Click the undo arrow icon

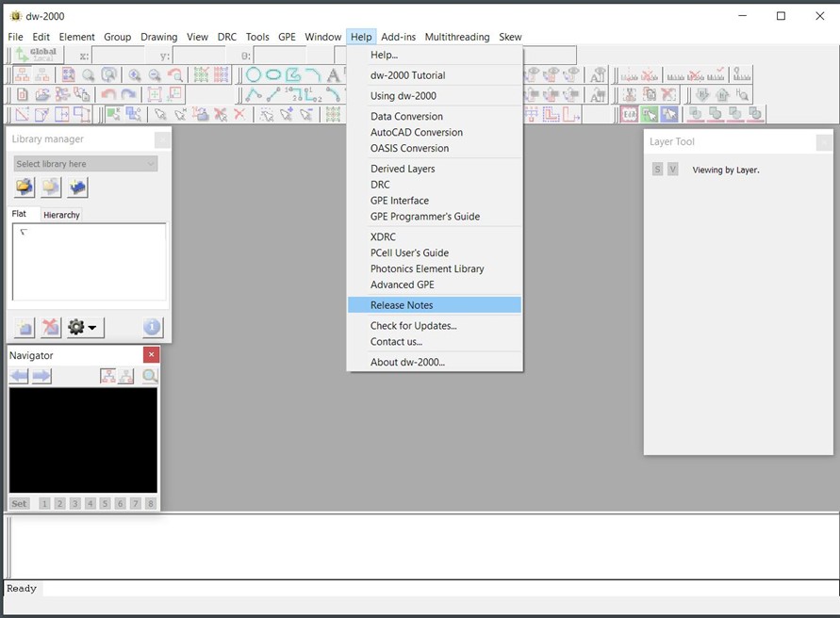[108, 95]
